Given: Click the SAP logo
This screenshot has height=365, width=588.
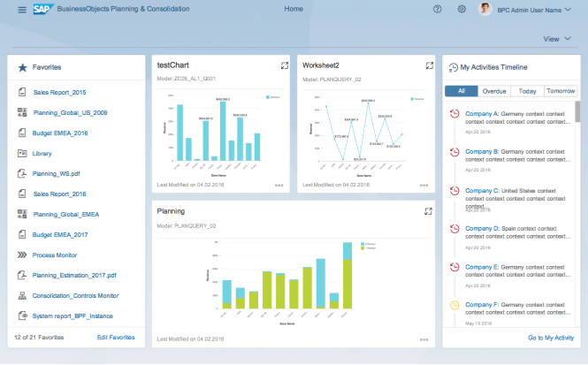Looking at the screenshot, I should (x=43, y=9).
